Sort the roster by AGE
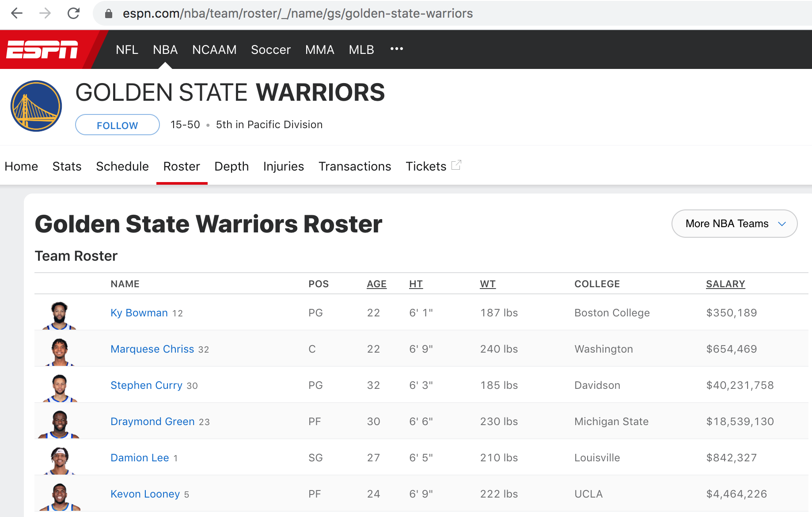The height and width of the screenshot is (517, 812). (x=376, y=284)
